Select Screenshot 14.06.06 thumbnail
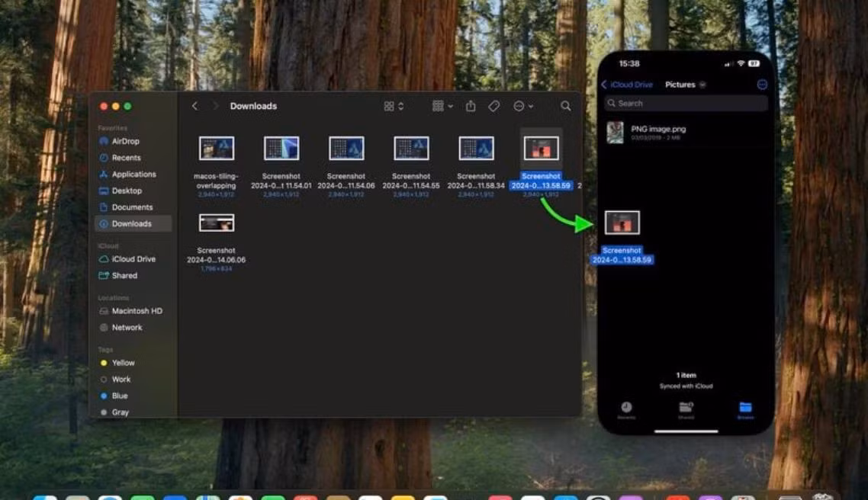The height and width of the screenshot is (500, 868). tap(217, 223)
